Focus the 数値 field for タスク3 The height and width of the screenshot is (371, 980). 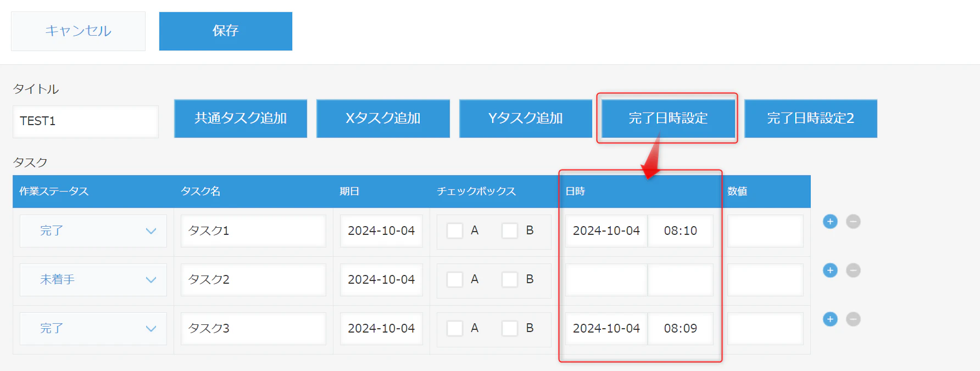765,329
